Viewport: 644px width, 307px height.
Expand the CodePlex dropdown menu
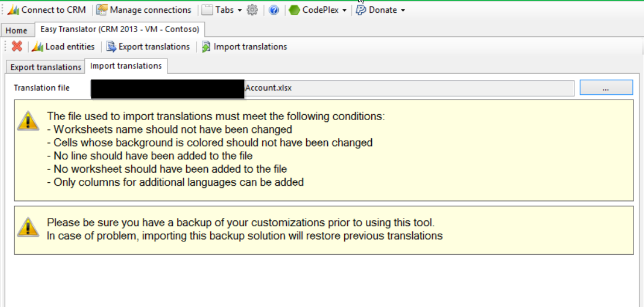point(318,10)
